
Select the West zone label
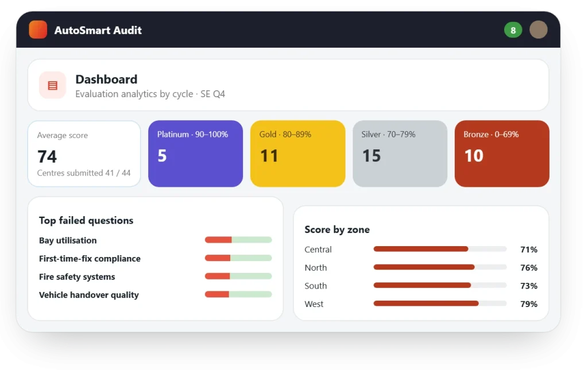pos(314,304)
